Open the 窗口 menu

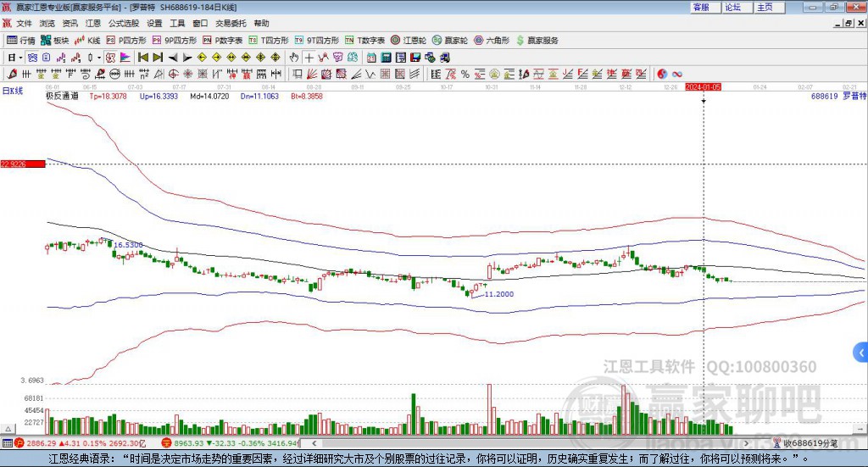200,23
